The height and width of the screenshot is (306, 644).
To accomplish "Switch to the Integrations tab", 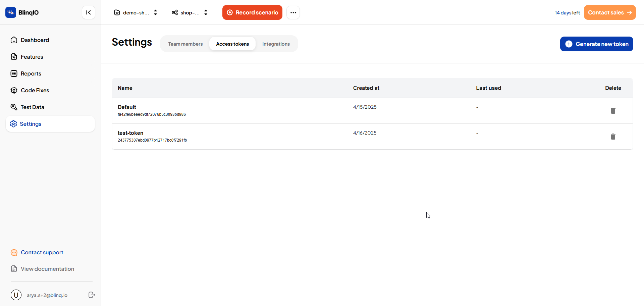I will [x=276, y=44].
